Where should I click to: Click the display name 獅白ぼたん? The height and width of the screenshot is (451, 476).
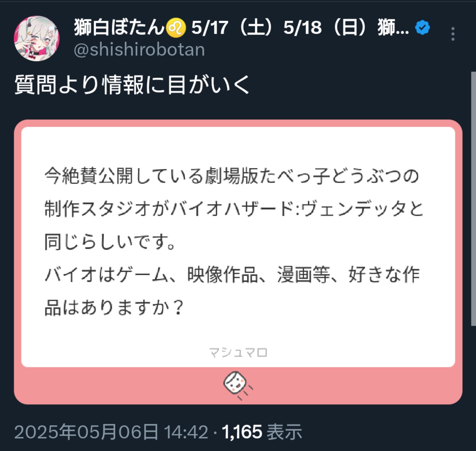pyautogui.click(x=120, y=27)
